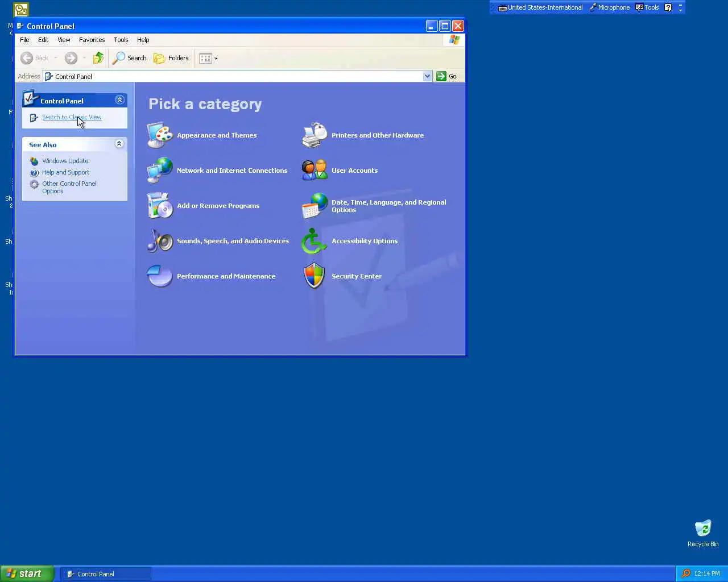Click the Appearance and Themes text link
The width and height of the screenshot is (728, 582).
(217, 135)
